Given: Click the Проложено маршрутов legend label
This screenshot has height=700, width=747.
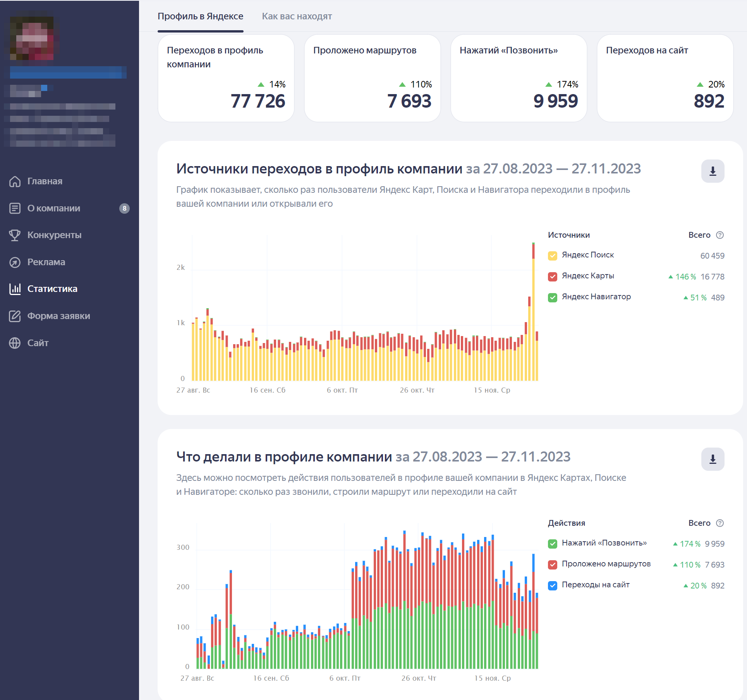Looking at the screenshot, I should [606, 564].
